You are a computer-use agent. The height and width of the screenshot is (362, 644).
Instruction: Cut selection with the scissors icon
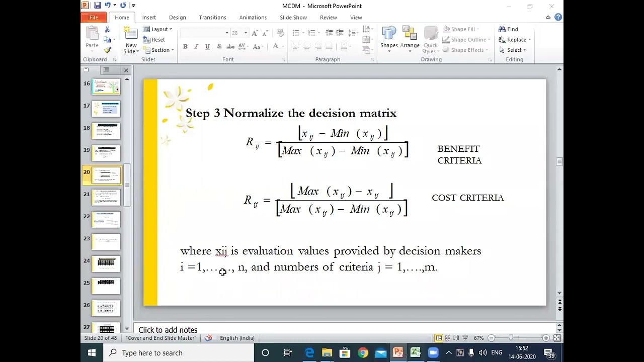(107, 30)
